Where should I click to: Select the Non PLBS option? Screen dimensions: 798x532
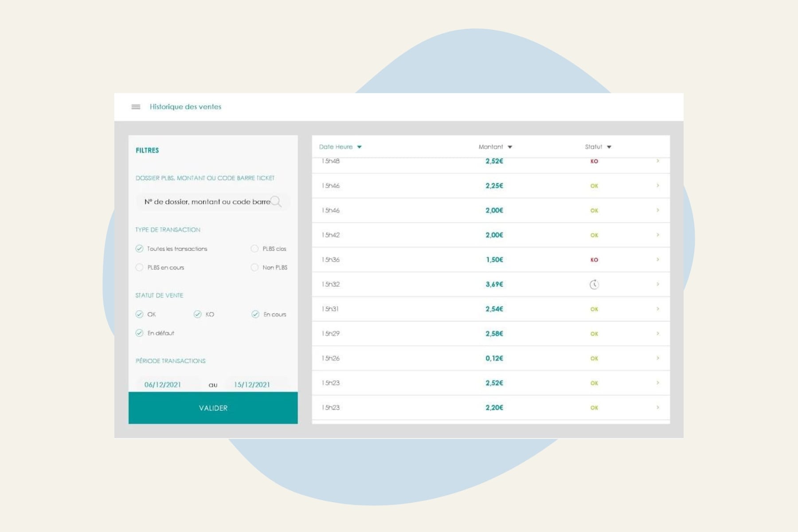(254, 267)
